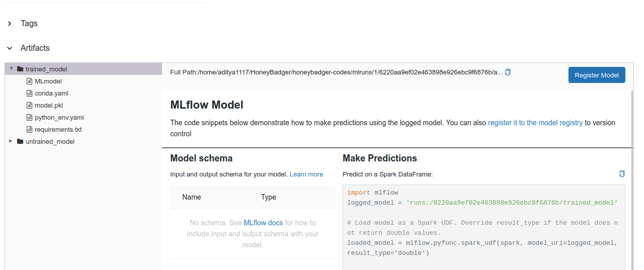Click the trained_model folder icon
The height and width of the screenshot is (270, 644).
click(x=20, y=69)
